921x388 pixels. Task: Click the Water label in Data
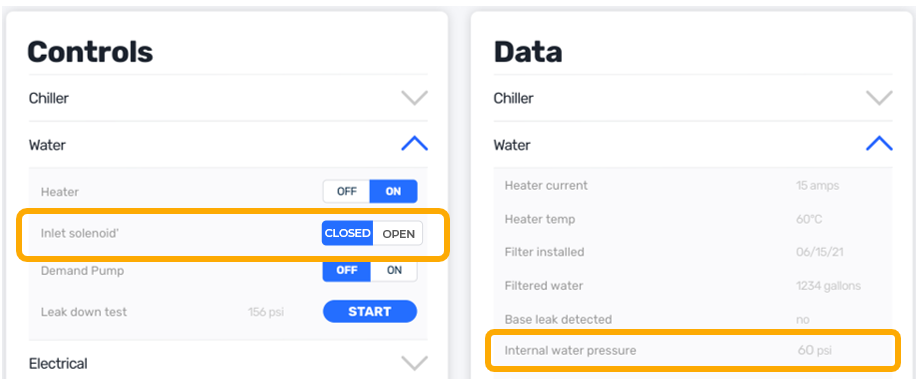tap(512, 144)
